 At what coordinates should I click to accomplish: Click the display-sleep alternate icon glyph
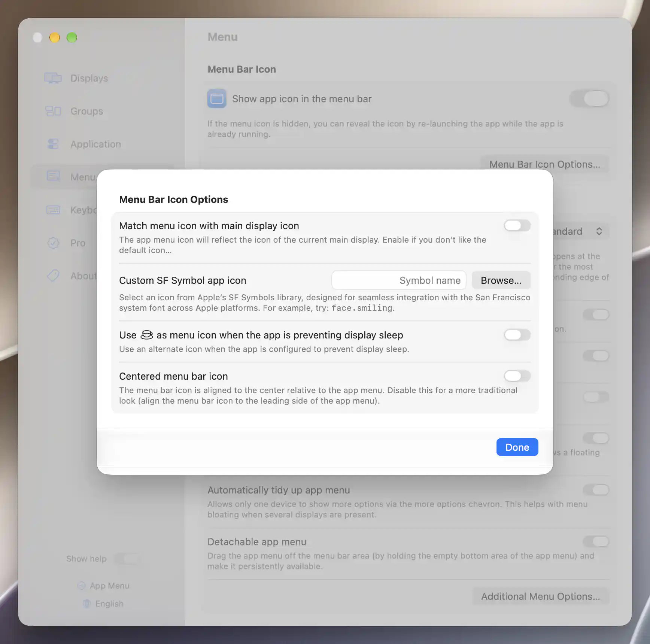point(146,335)
